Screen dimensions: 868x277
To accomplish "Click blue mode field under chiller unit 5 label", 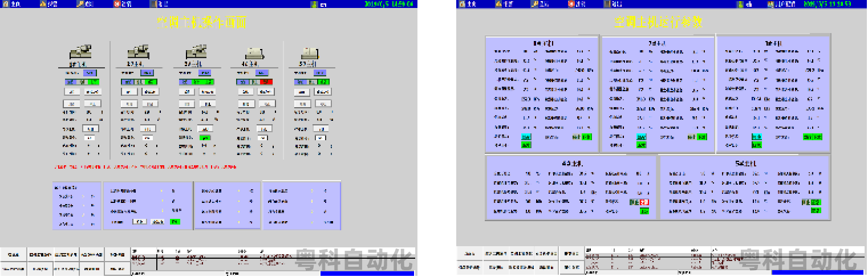I will point(320,73).
